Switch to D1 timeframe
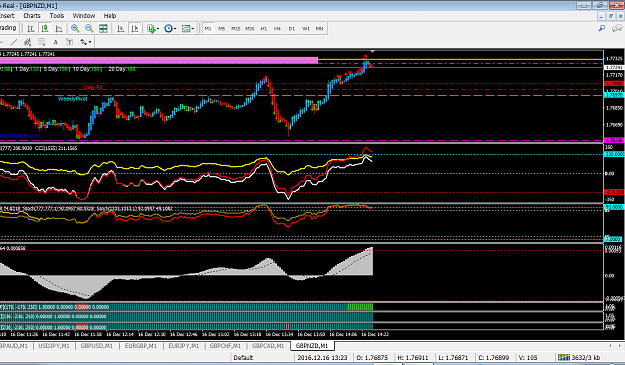The width and height of the screenshot is (625, 365). [x=292, y=29]
